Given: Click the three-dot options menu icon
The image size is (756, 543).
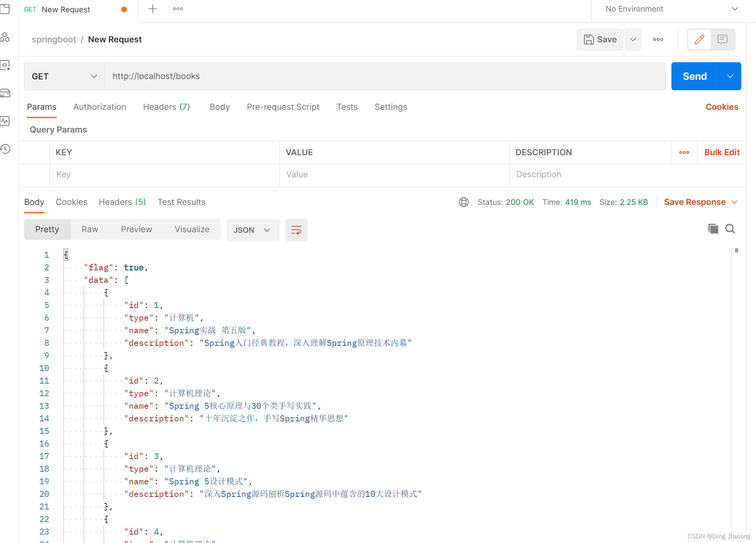Looking at the screenshot, I should [x=658, y=39].
